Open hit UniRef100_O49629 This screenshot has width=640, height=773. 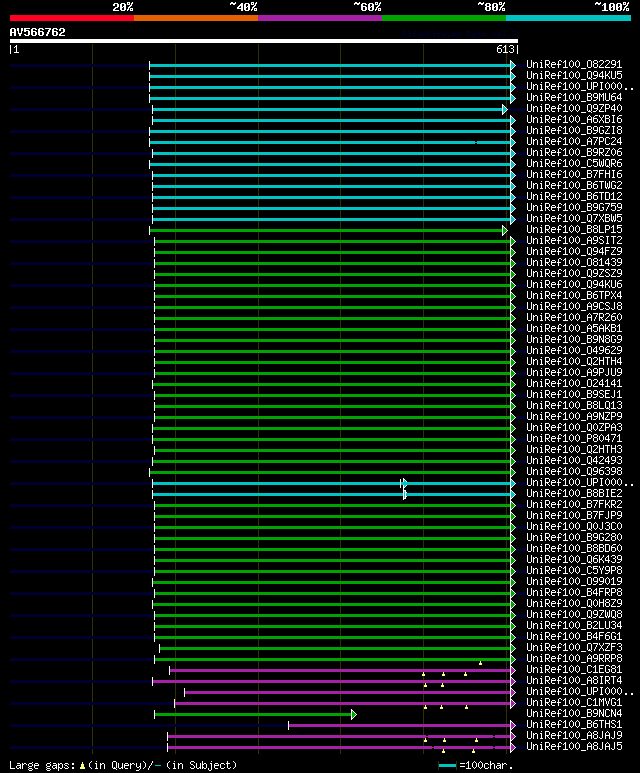tap(574, 351)
